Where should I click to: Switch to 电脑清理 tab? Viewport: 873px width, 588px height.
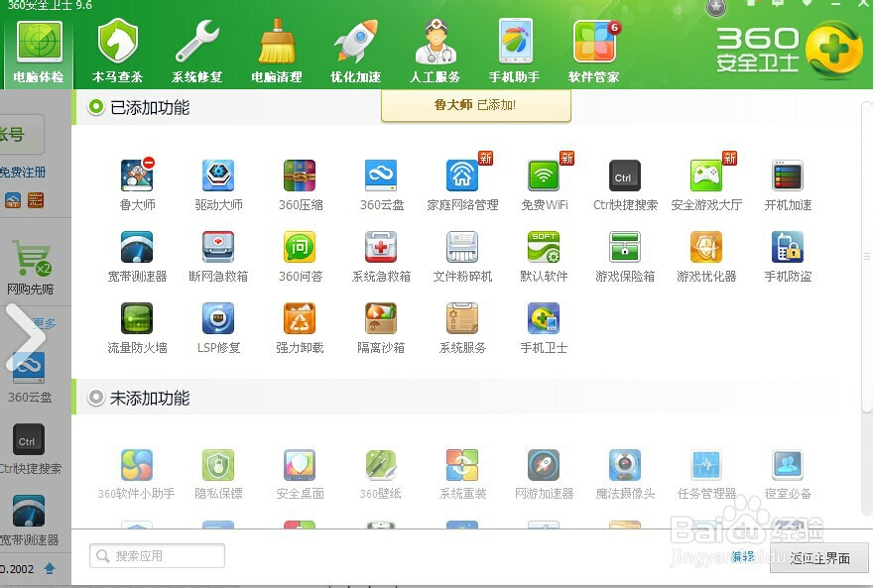point(277,52)
